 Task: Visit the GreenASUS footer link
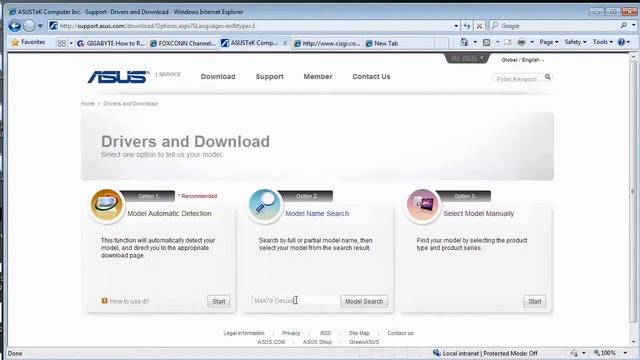pos(364,342)
